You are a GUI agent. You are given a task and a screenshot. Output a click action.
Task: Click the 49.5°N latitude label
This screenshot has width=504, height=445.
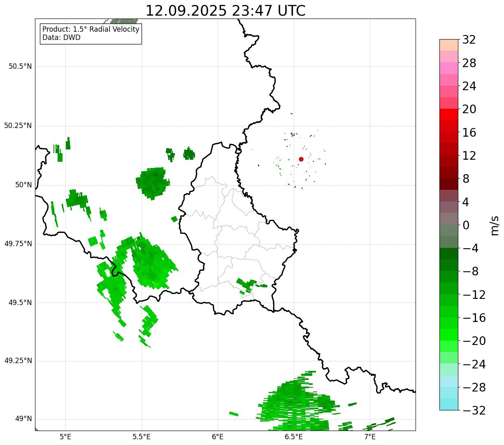coord(20,303)
